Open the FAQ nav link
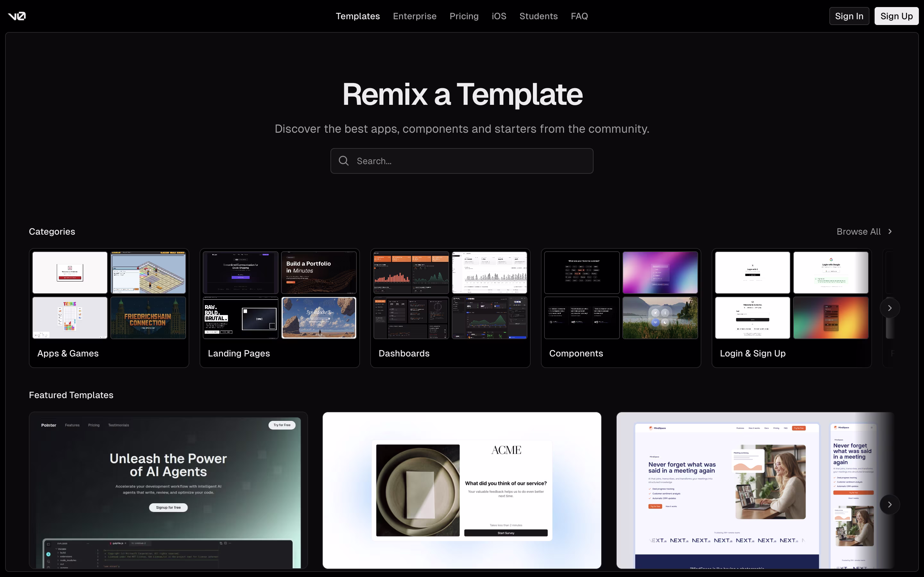 click(579, 16)
